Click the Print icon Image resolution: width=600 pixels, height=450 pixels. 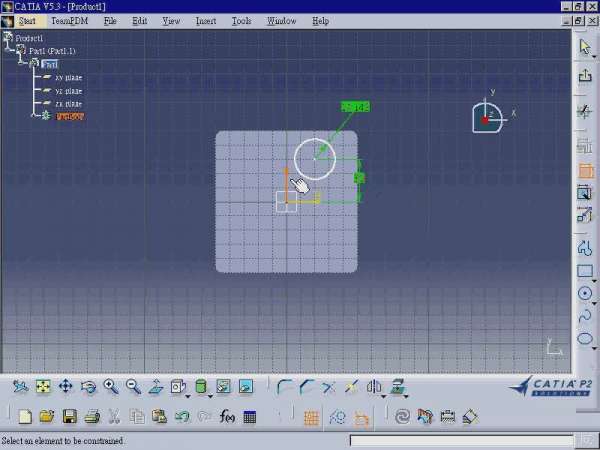pyautogui.click(x=92, y=416)
